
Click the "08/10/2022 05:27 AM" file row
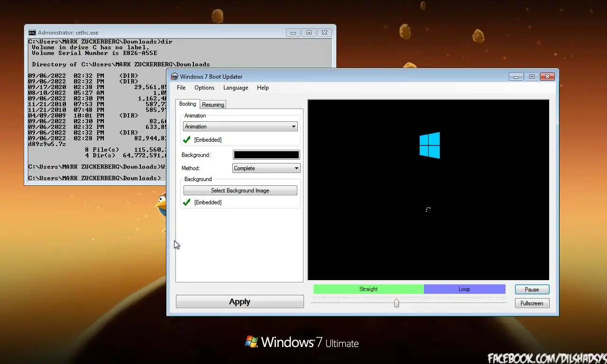coord(97,93)
